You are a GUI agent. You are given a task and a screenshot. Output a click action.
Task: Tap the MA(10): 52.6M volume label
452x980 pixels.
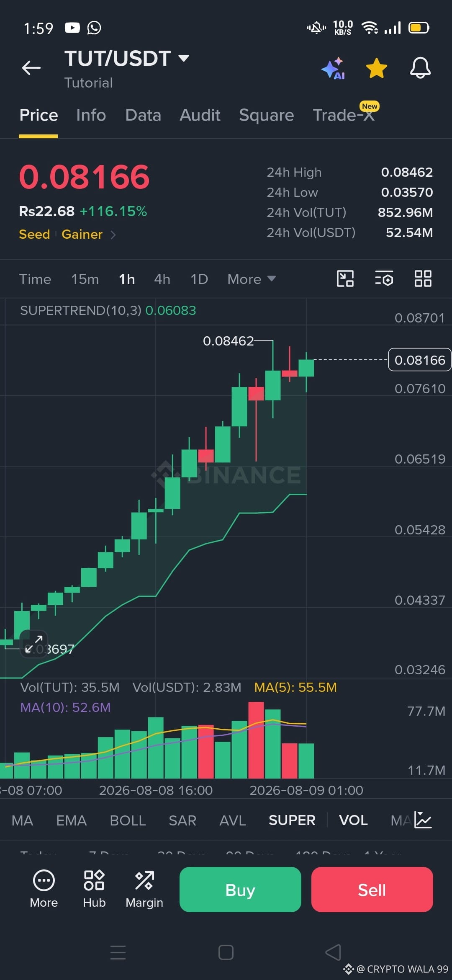coord(65,707)
